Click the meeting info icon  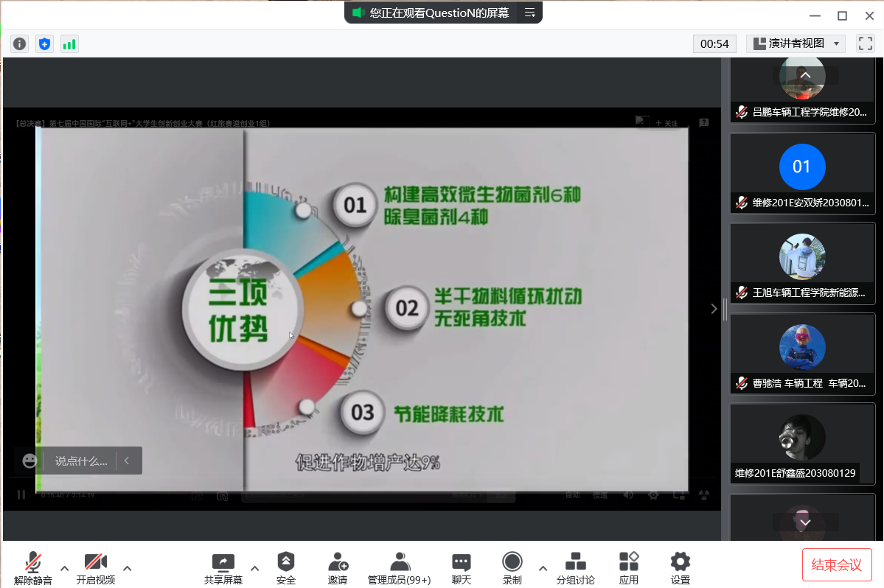click(19, 44)
